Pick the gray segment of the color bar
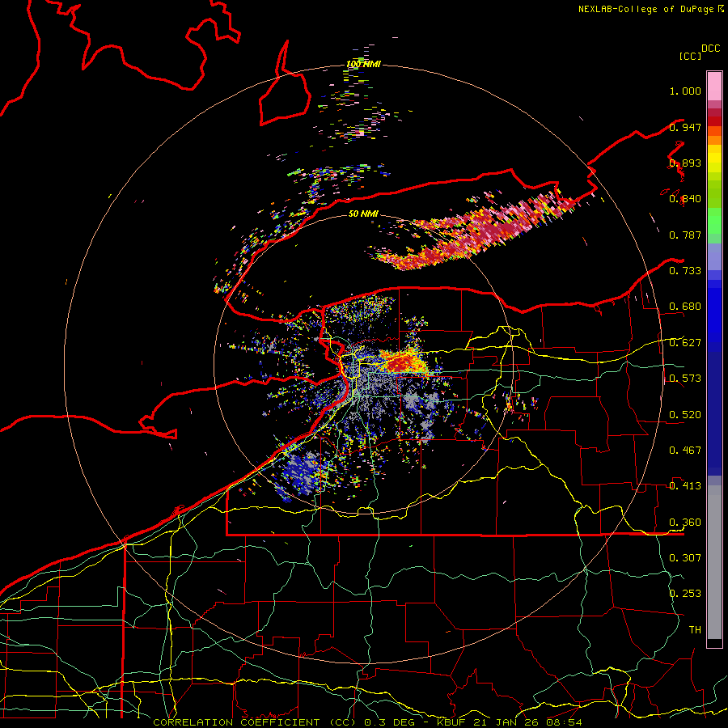Image resolution: width=728 pixels, height=728 pixels. [x=714, y=562]
